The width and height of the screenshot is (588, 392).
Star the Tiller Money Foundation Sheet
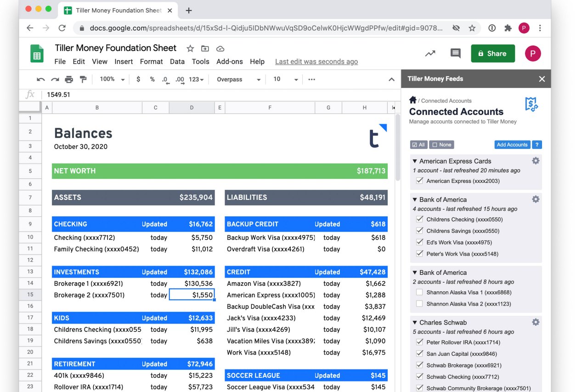point(190,49)
